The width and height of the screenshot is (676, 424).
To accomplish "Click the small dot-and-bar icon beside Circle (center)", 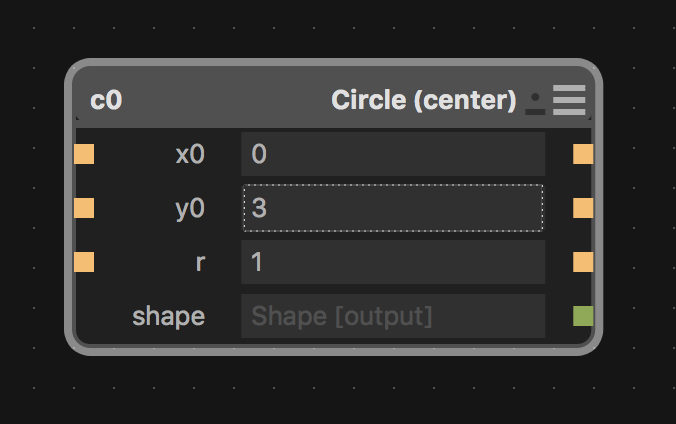I will click(x=536, y=102).
